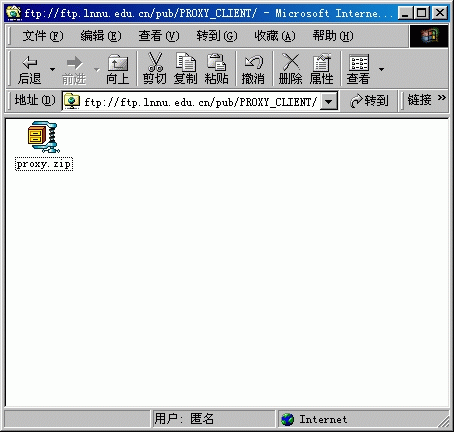Viewport: 454px width, 432px height.
Task: Click inside the FTP address field
Action: tap(200, 102)
